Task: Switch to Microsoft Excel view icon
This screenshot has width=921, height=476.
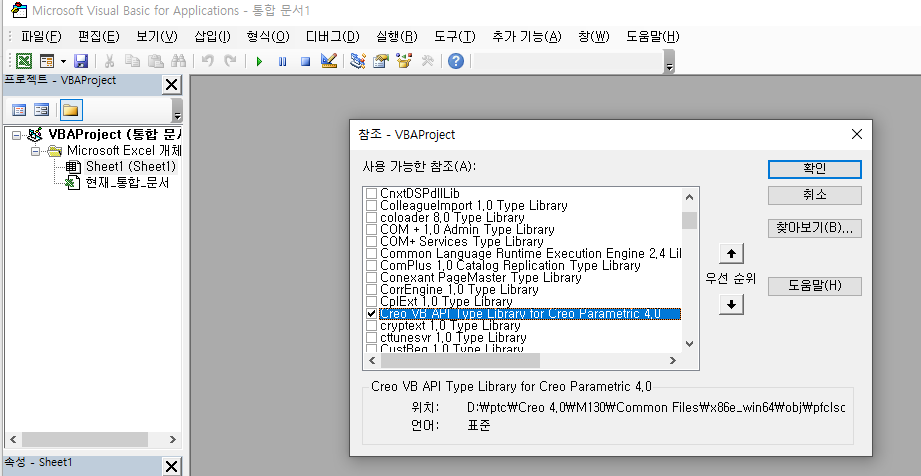Action: pyautogui.click(x=23, y=61)
